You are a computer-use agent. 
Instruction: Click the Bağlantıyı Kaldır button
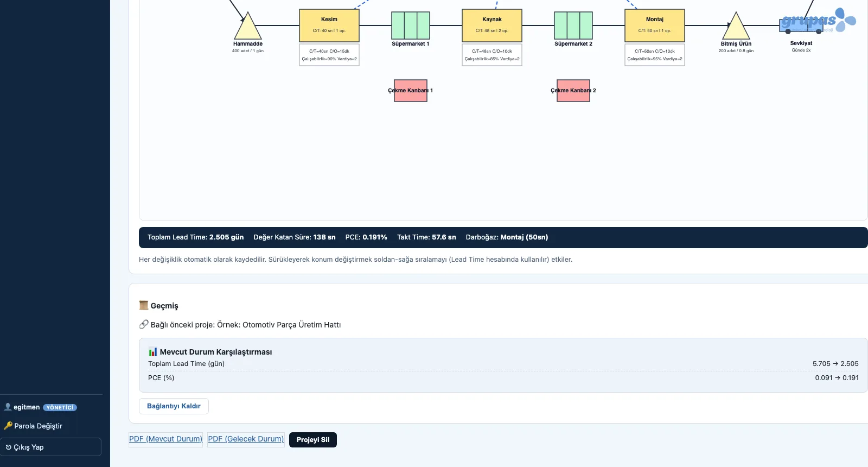174,406
